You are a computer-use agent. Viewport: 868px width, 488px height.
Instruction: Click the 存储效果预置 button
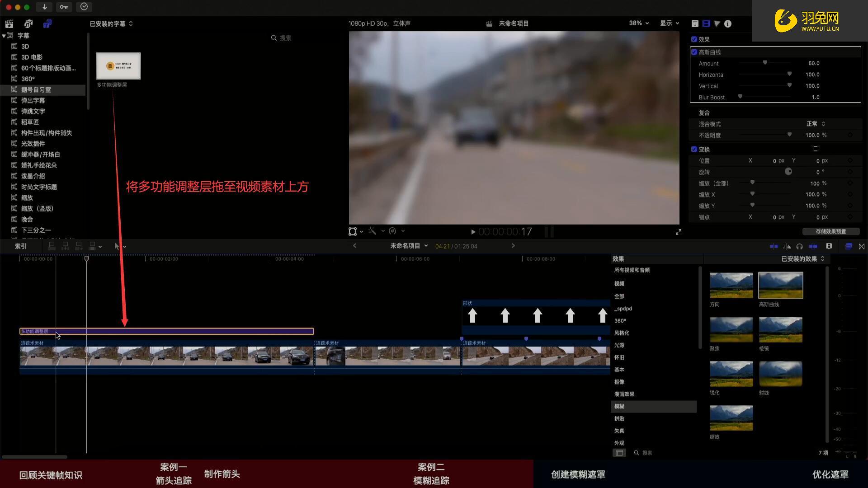[x=831, y=231]
